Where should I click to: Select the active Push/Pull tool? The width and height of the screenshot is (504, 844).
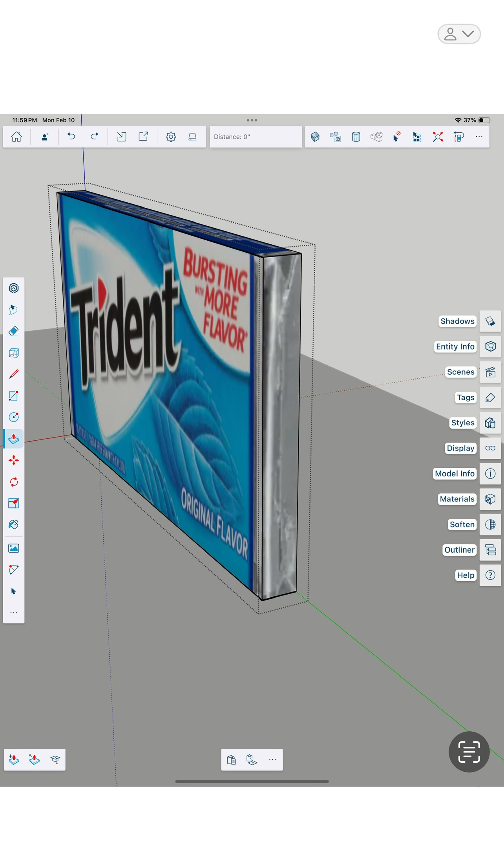pyautogui.click(x=14, y=439)
